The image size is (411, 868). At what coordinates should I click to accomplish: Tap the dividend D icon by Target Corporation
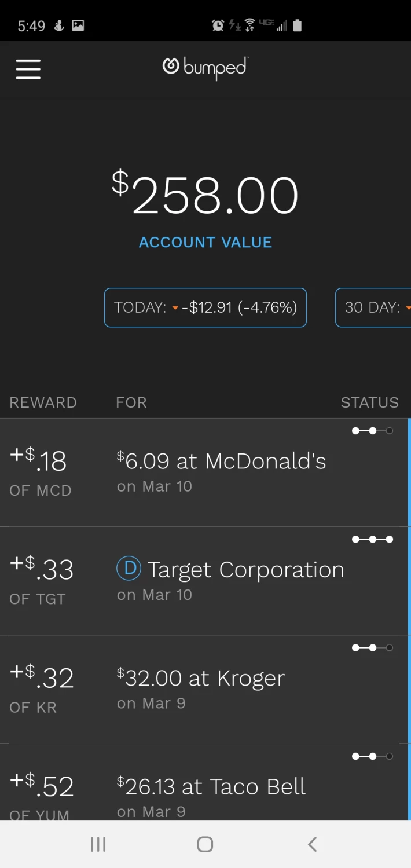129,568
